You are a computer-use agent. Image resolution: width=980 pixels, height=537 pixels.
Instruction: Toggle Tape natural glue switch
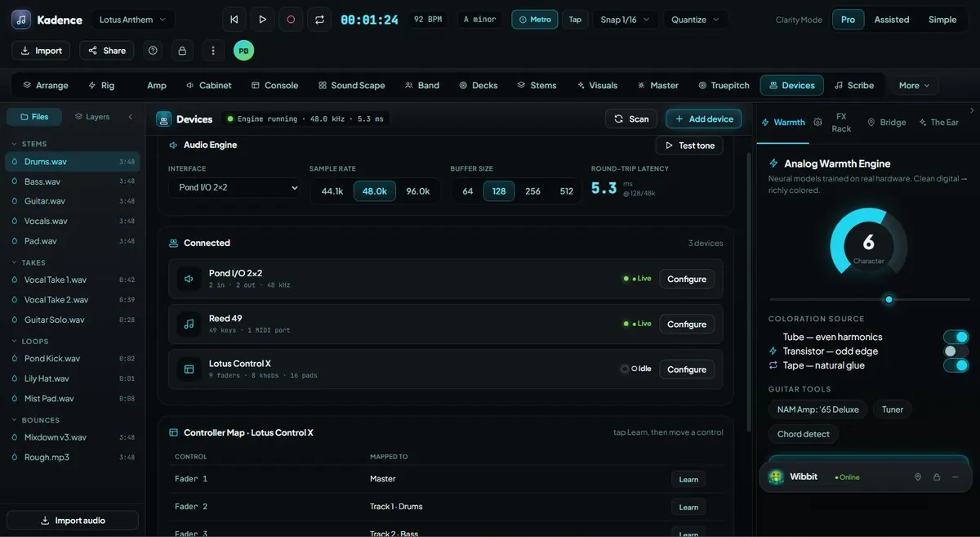tap(955, 365)
